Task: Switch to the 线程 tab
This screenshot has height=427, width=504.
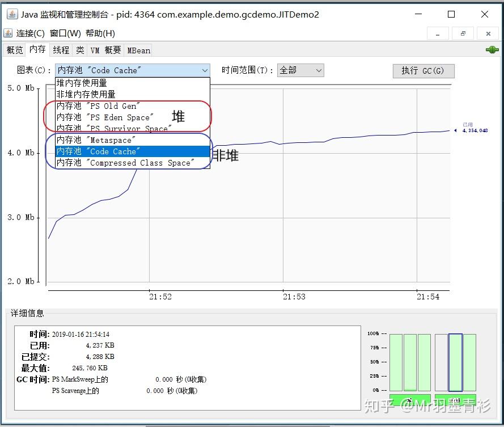Action: click(x=60, y=50)
